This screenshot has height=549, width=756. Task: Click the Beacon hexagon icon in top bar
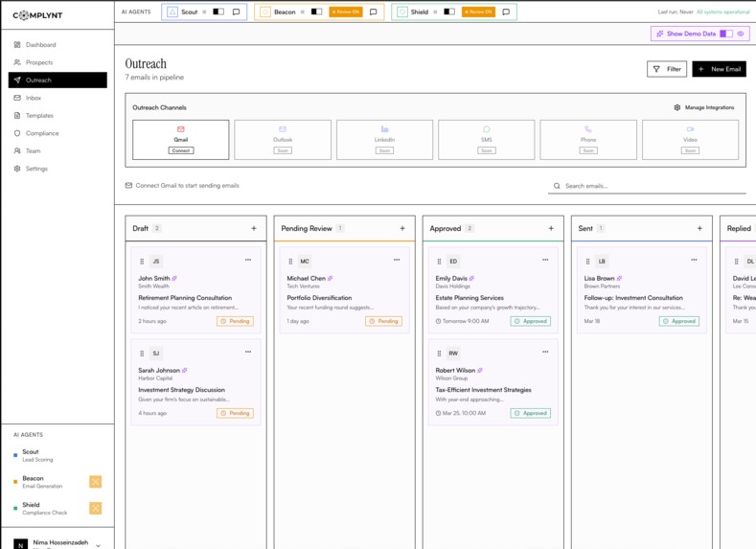pos(265,12)
